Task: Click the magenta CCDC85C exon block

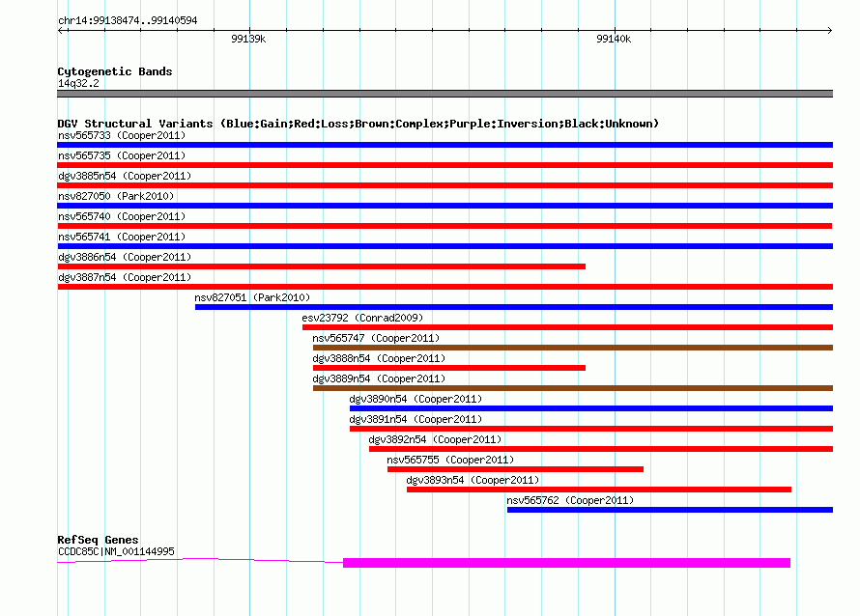Action: point(566,563)
